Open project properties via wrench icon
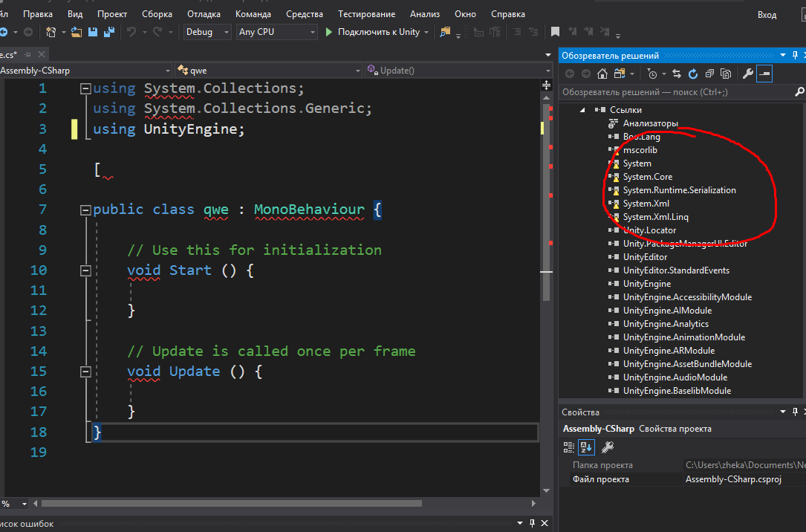806x532 pixels. (x=748, y=74)
